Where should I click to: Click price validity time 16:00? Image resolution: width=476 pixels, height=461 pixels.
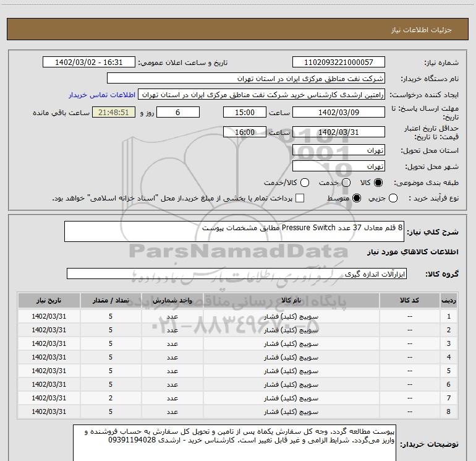[x=245, y=132]
